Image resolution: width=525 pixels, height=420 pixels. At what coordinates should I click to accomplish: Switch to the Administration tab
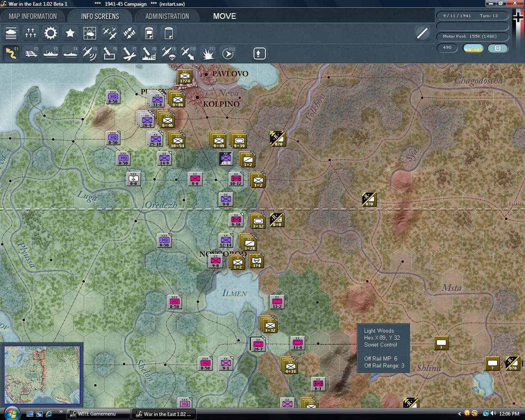coord(167,16)
